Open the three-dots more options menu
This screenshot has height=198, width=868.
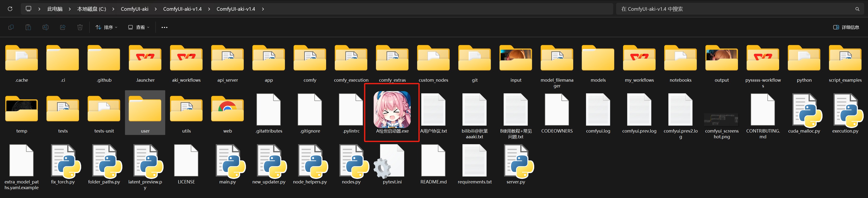pyautogui.click(x=165, y=27)
